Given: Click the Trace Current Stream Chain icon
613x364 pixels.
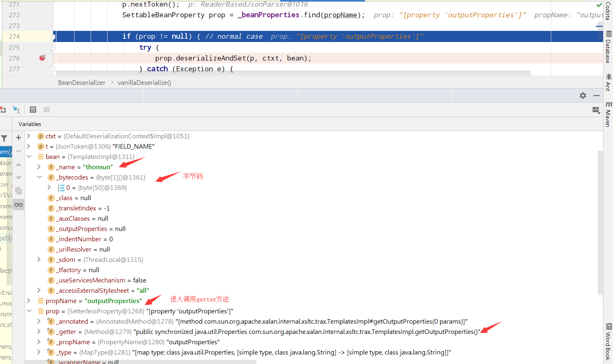Looking at the screenshot, I should [x=47, y=110].
